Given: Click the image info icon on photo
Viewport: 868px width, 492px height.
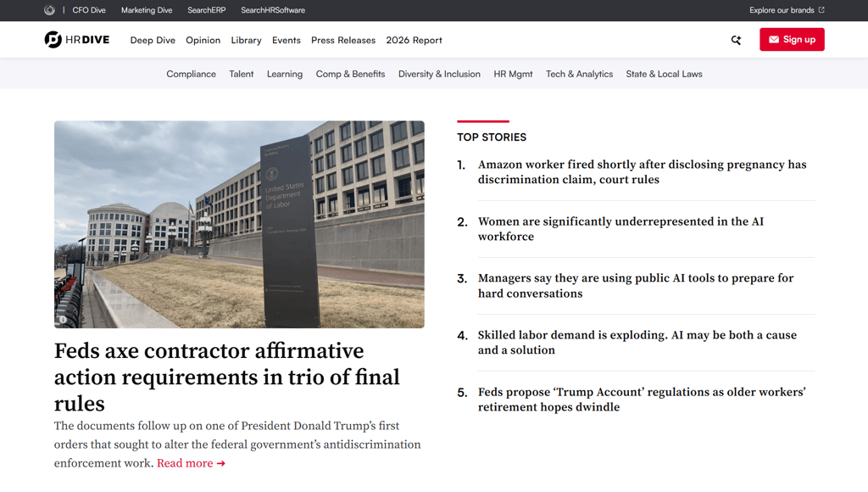Looking at the screenshot, I should pyautogui.click(x=63, y=319).
